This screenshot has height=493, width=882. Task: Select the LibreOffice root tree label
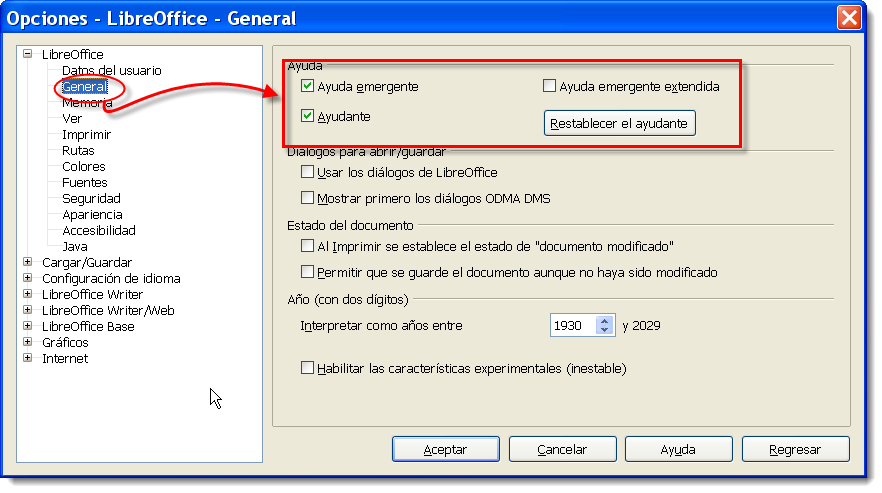(x=73, y=55)
